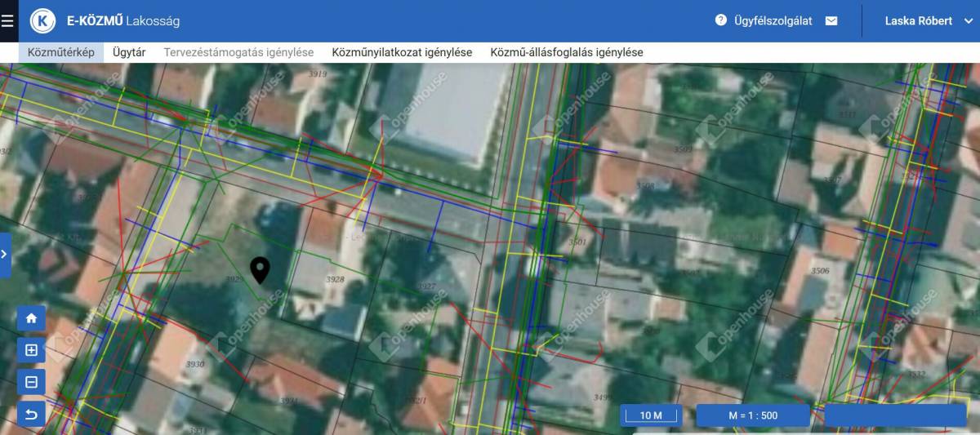Switch to the Közműtérkép tab
Screen dimensions: 980x435
(61, 52)
